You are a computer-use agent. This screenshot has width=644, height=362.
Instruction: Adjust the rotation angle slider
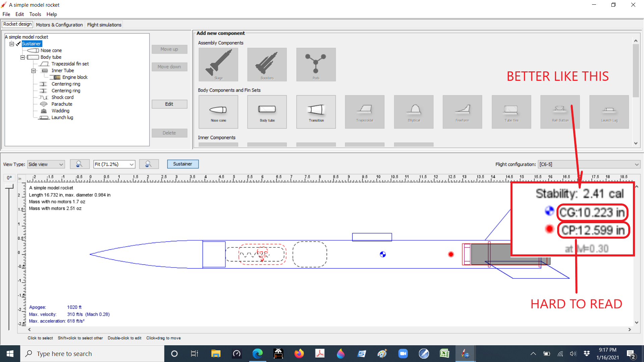point(9,186)
